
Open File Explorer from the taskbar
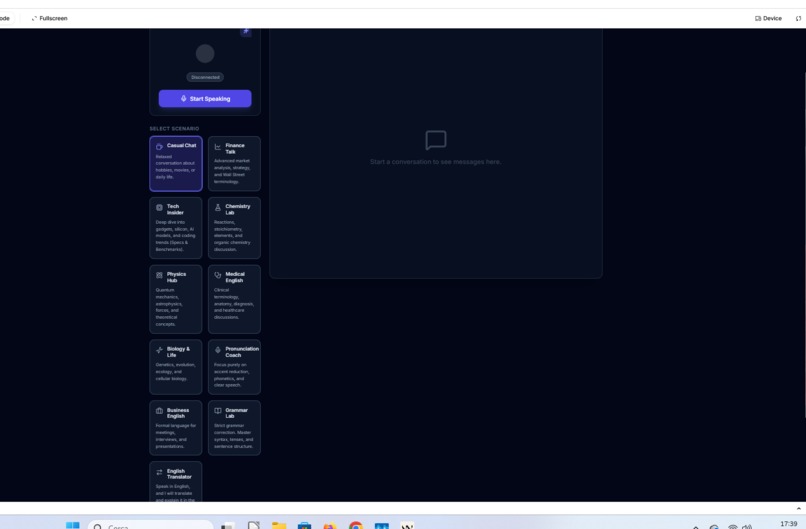pyautogui.click(x=279, y=526)
